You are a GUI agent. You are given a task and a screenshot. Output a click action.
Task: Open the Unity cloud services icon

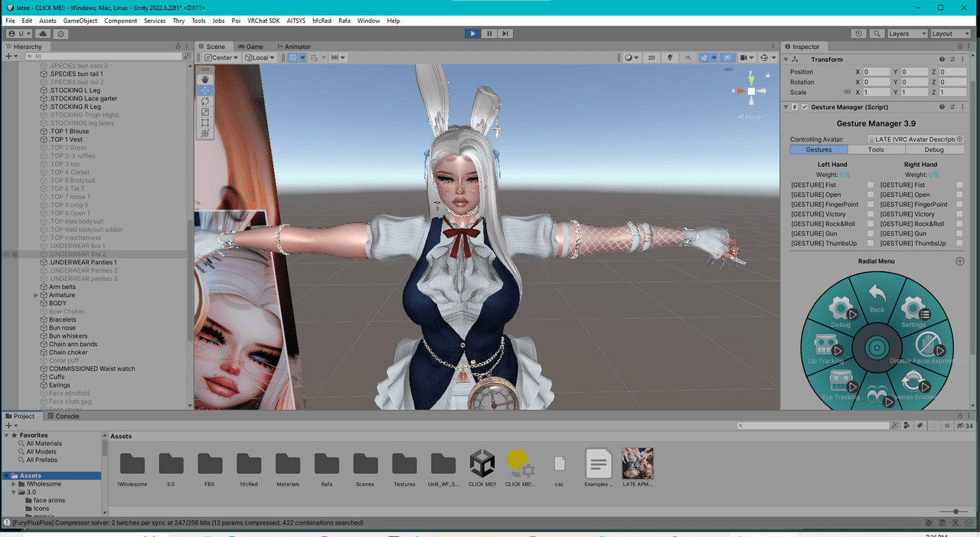pyautogui.click(x=43, y=34)
